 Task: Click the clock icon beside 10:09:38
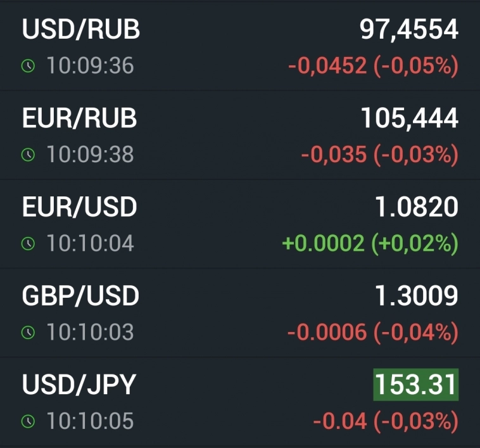tap(27, 155)
